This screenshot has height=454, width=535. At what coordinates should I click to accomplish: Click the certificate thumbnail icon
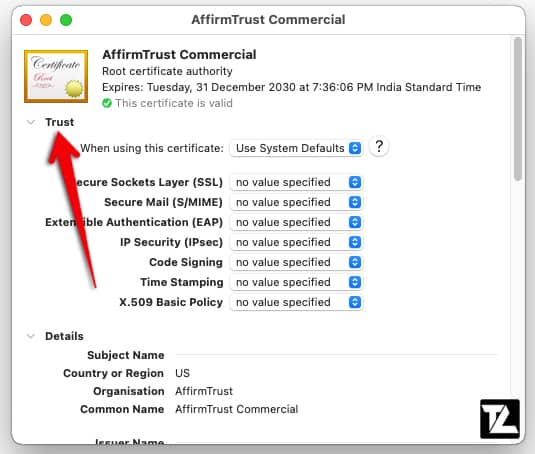tap(56, 76)
